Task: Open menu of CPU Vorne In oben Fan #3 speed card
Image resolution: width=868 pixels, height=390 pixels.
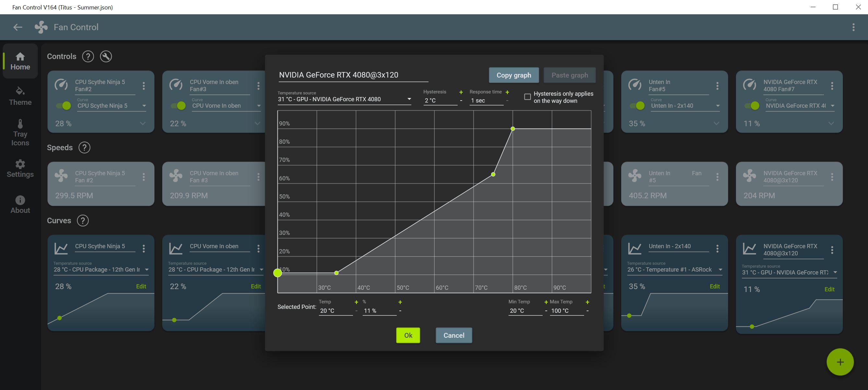Action: point(258,177)
